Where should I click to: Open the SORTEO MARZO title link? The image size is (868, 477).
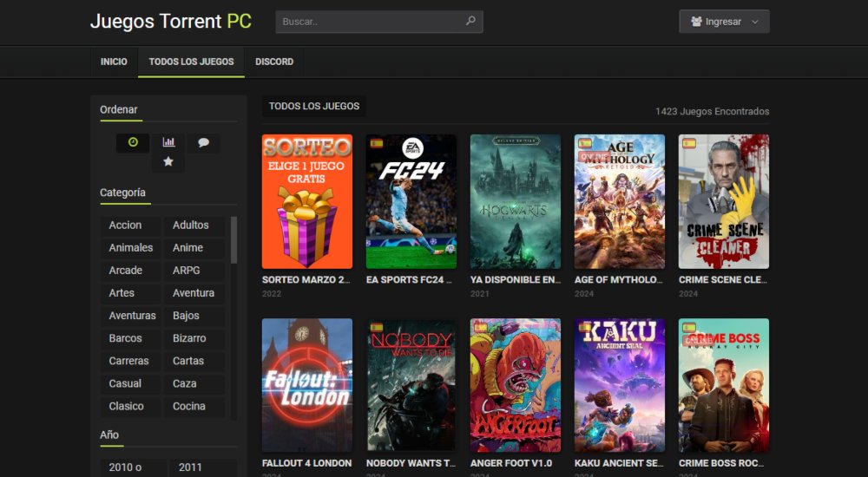(x=306, y=280)
